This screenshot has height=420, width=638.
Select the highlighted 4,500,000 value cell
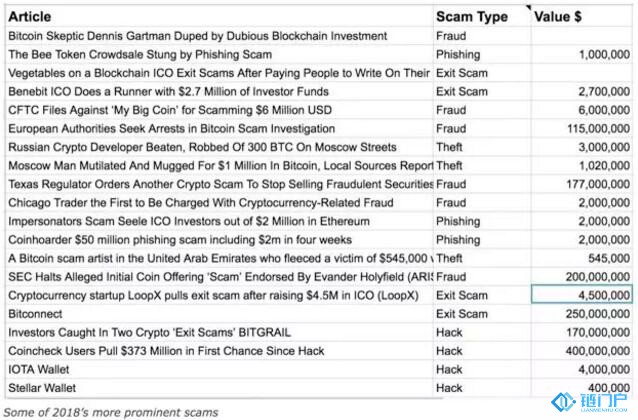point(582,295)
